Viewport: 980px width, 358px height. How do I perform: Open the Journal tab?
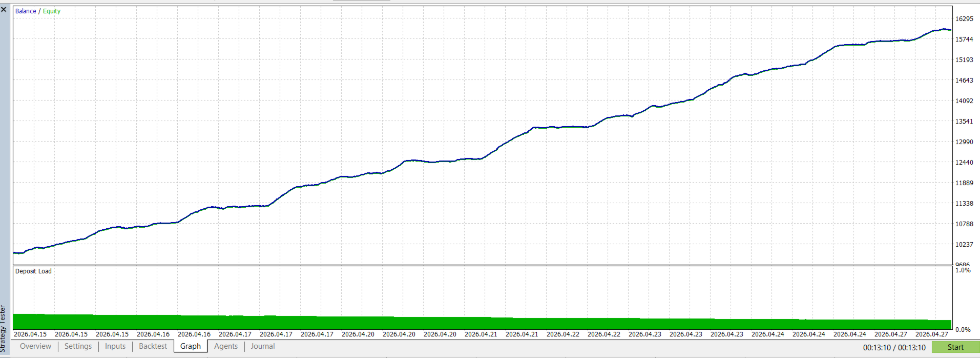click(263, 346)
